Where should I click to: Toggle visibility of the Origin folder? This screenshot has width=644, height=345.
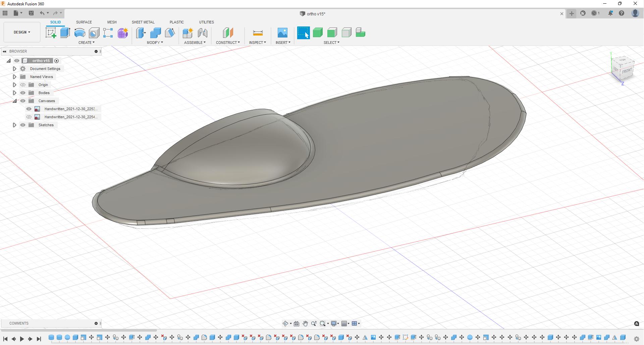pyautogui.click(x=23, y=85)
